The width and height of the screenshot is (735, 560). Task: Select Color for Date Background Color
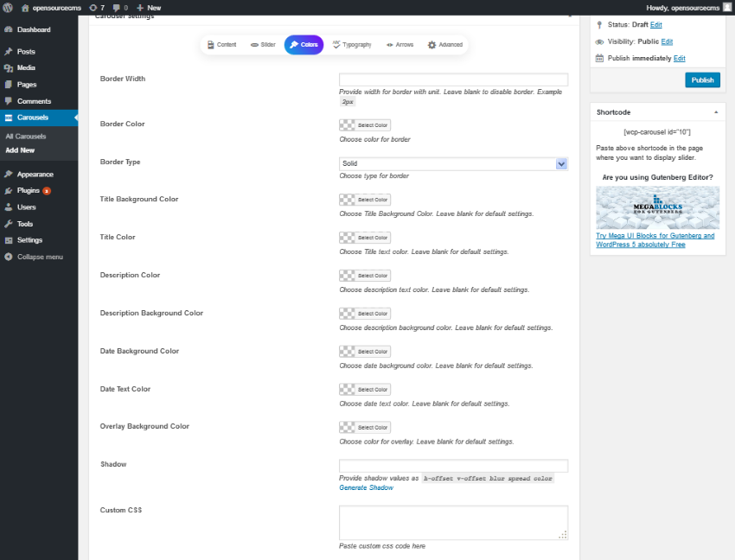pos(365,352)
